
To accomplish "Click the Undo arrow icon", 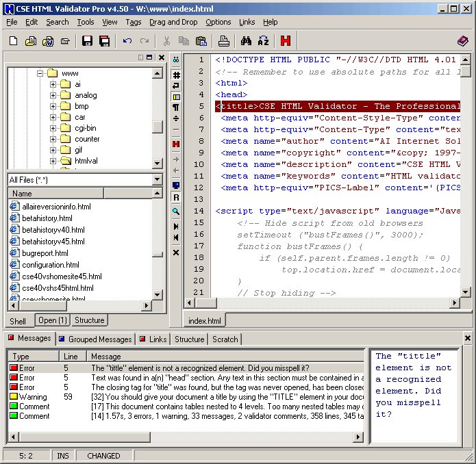I will pos(127,41).
